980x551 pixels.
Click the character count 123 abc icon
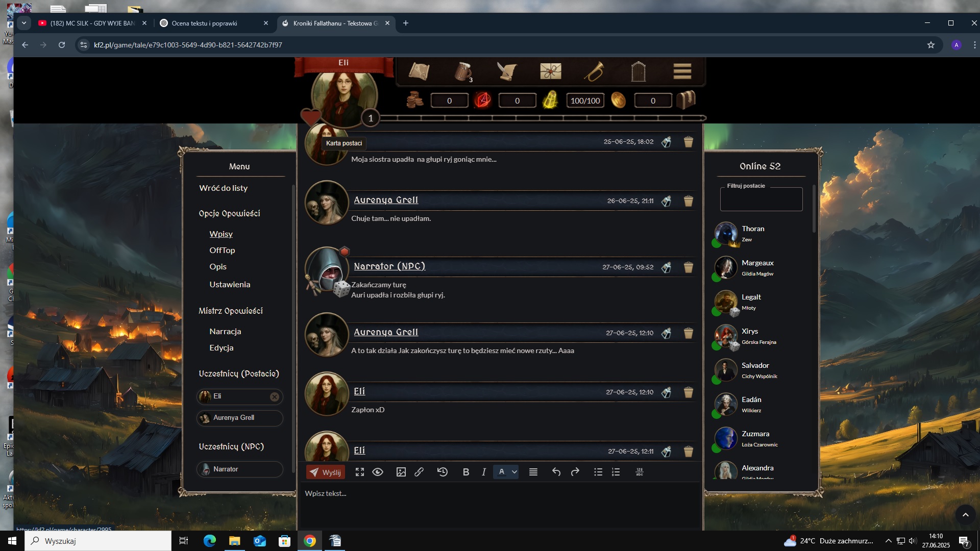click(640, 472)
